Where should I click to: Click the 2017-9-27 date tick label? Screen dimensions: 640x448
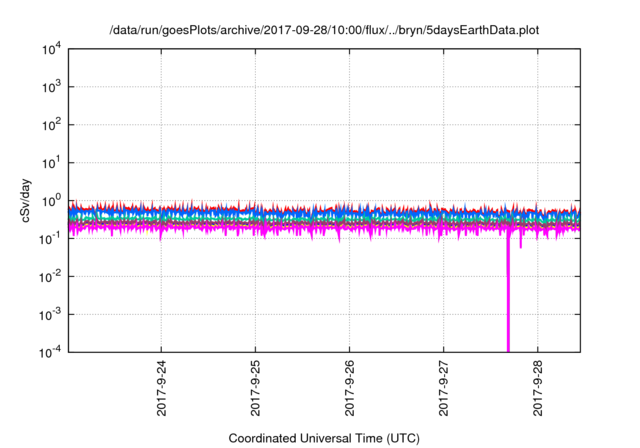pos(444,388)
